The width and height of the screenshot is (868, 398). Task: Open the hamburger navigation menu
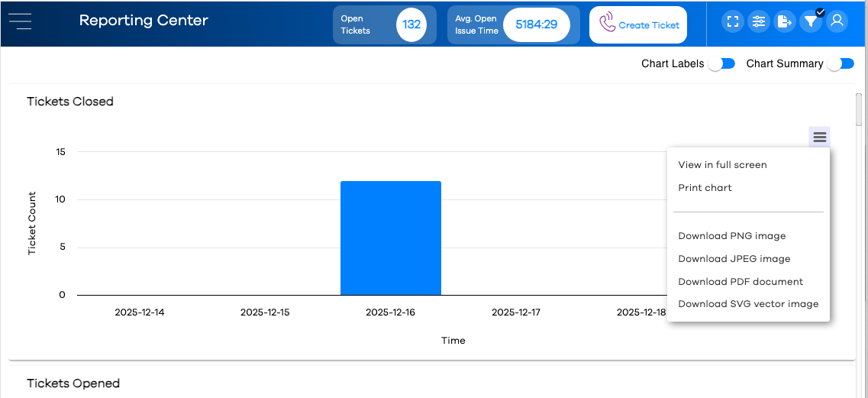(20, 21)
